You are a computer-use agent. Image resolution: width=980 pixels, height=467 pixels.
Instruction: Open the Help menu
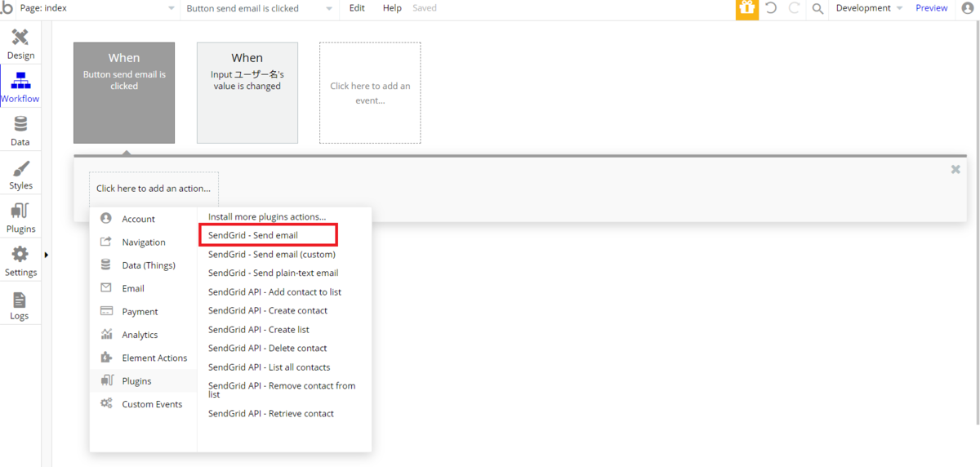tap(392, 8)
